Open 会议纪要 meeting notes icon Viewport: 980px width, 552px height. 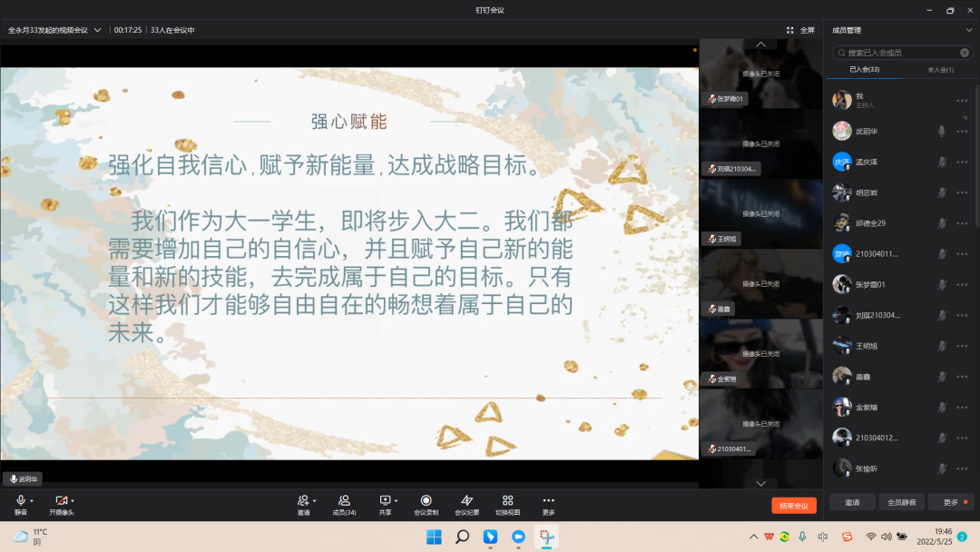[466, 500]
